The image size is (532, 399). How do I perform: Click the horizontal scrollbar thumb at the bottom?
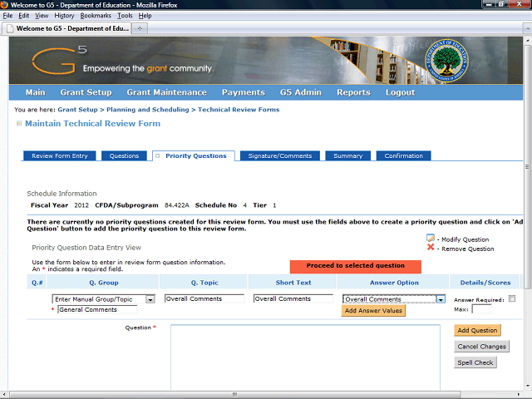click(234, 394)
